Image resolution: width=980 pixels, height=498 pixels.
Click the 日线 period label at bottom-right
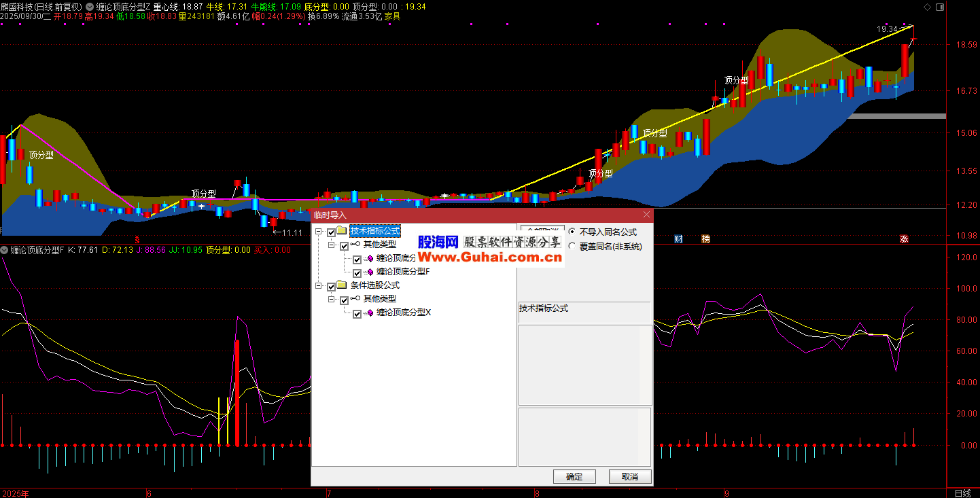click(x=962, y=493)
